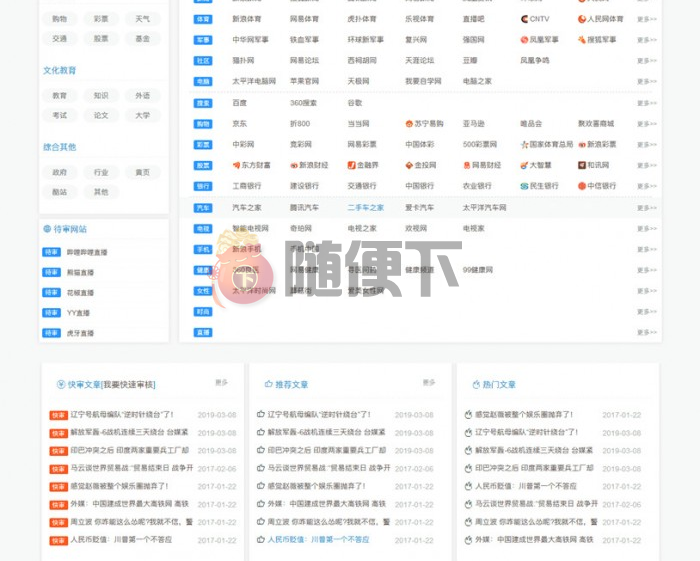The width and height of the screenshot is (700, 561).
Task: Click the yen icon beside 快审文章
Action: pos(61,384)
